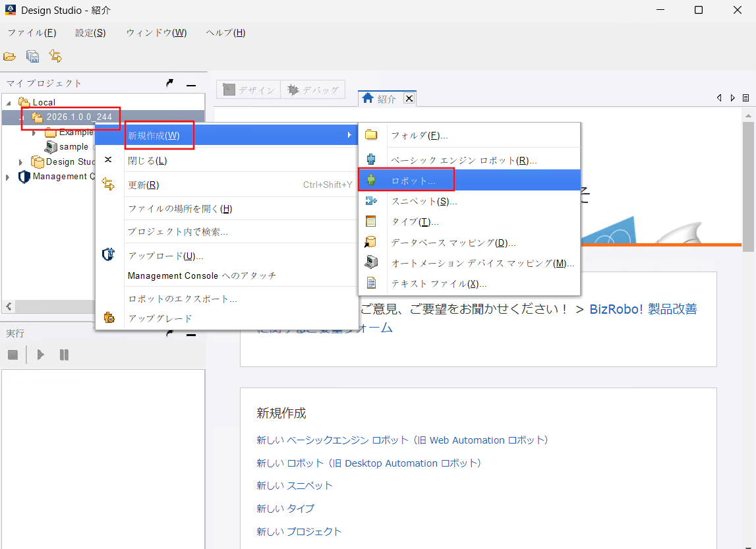Click the folder icon beside フォルダ(F)
The image size is (756, 549).
click(371, 135)
